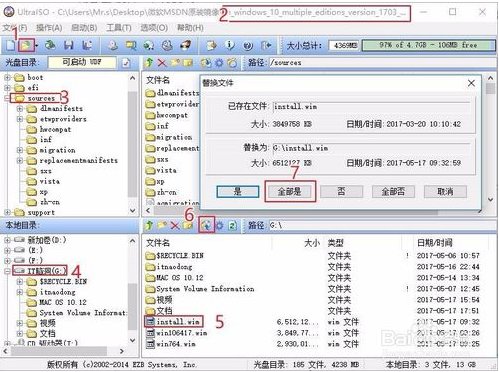This screenshot has width=499, height=372.
Task: Expand the dlmanifests folder node
Action: (20, 109)
